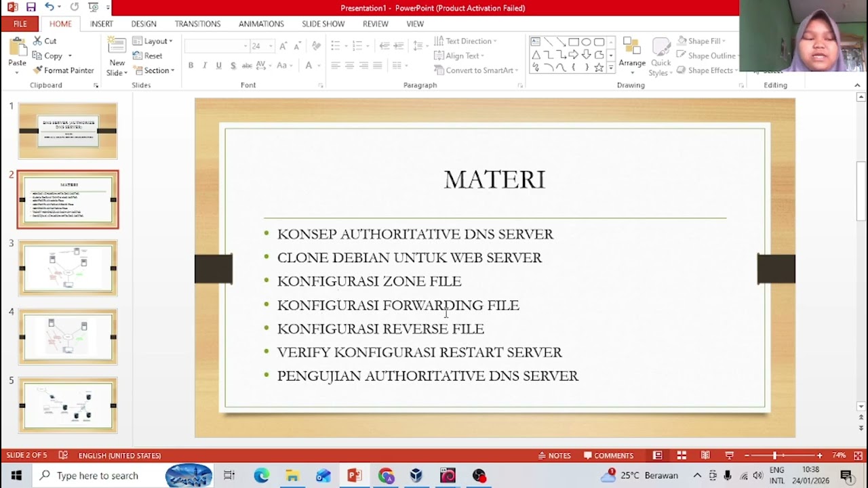Click the Undo arrow in title bar

[50, 7]
